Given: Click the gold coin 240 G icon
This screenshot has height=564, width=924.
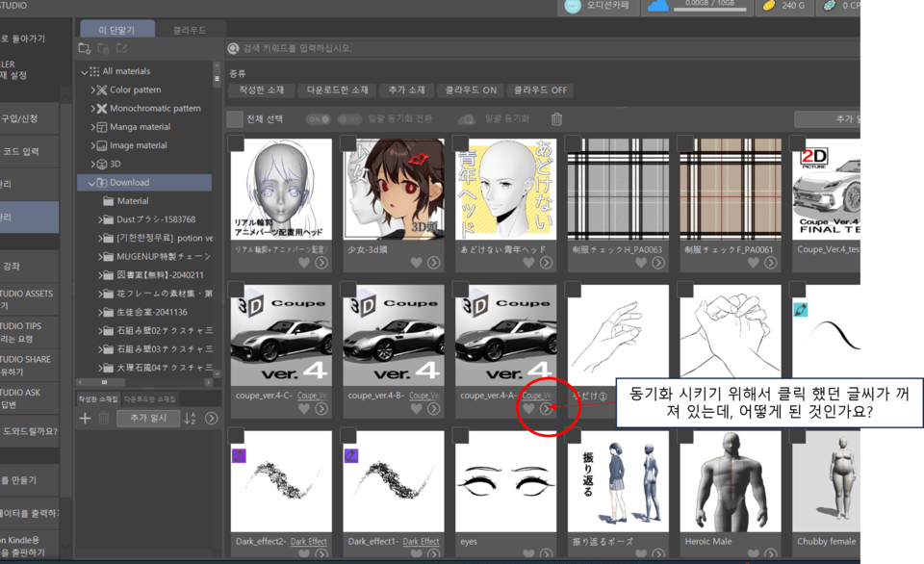Looking at the screenshot, I should tap(768, 6).
